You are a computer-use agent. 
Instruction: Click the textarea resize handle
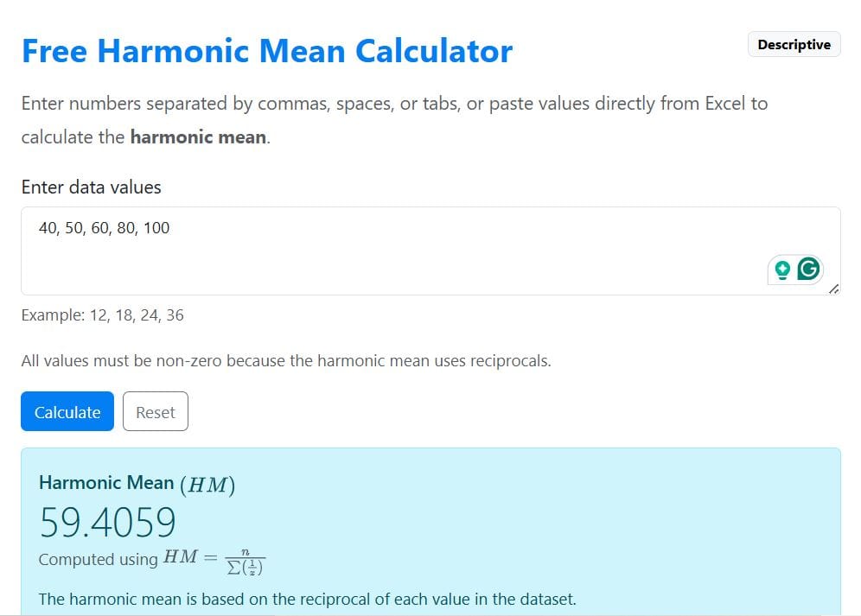834,289
